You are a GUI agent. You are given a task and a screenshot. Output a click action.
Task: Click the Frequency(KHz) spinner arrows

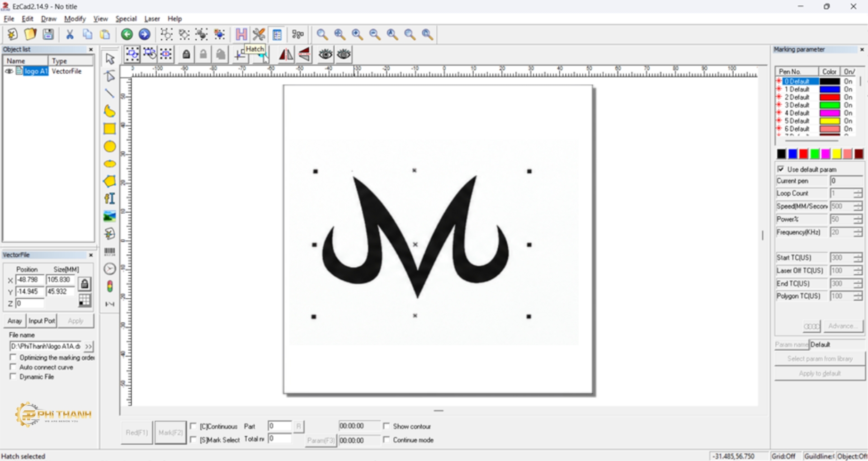[858, 232]
